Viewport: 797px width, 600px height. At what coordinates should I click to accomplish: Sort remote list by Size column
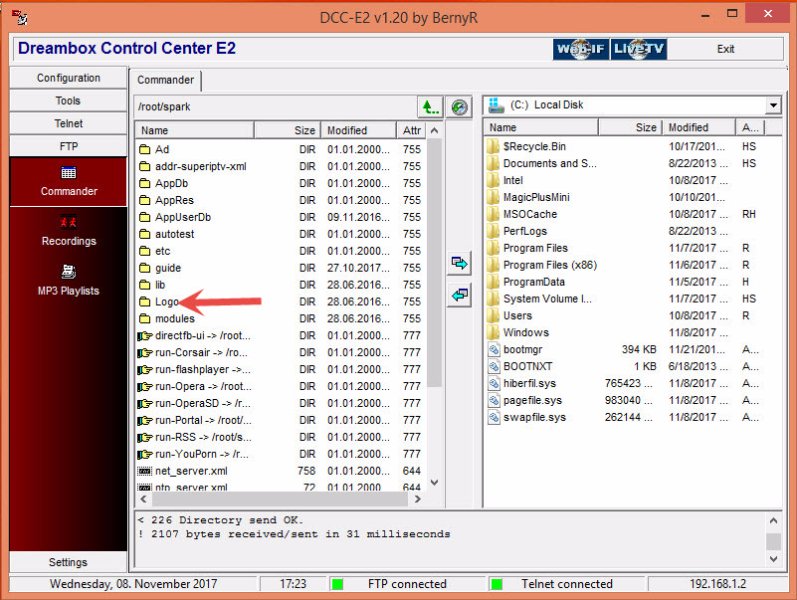coord(287,130)
